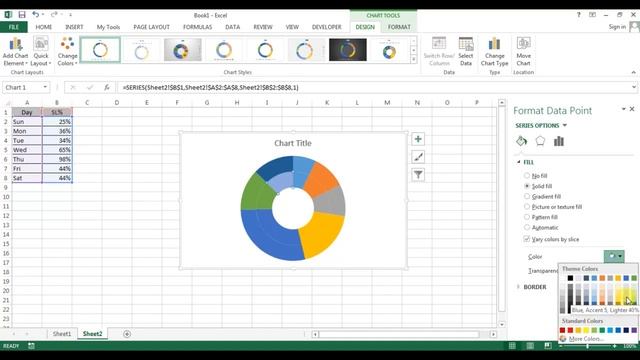
Task: Switch to Page Layout view in status bar
Action: pos(530,346)
